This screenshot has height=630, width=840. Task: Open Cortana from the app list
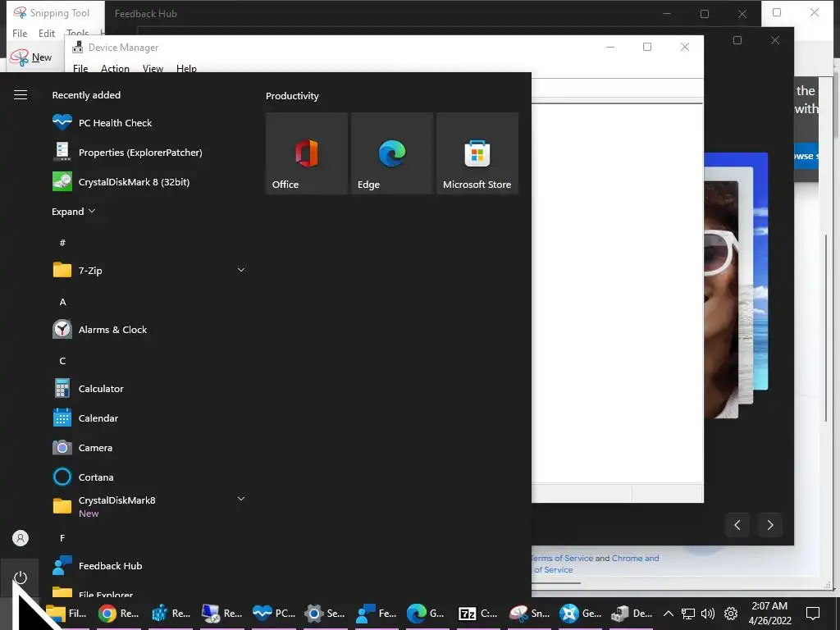(x=150, y=477)
